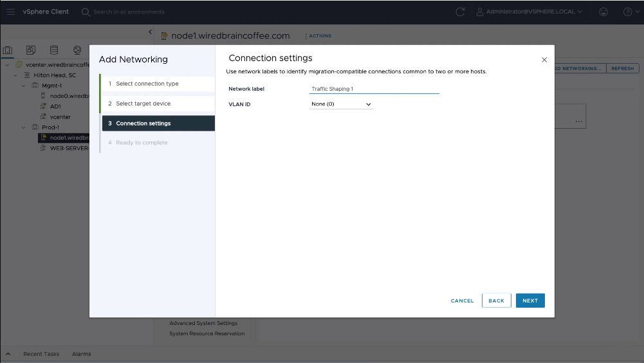Switch to Networking inventory view icon

tap(77, 50)
